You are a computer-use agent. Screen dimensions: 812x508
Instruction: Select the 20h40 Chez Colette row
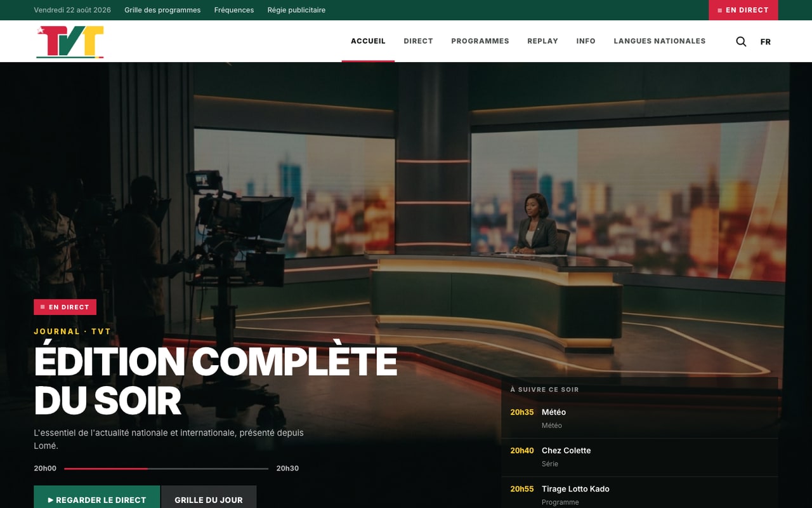tap(639, 457)
